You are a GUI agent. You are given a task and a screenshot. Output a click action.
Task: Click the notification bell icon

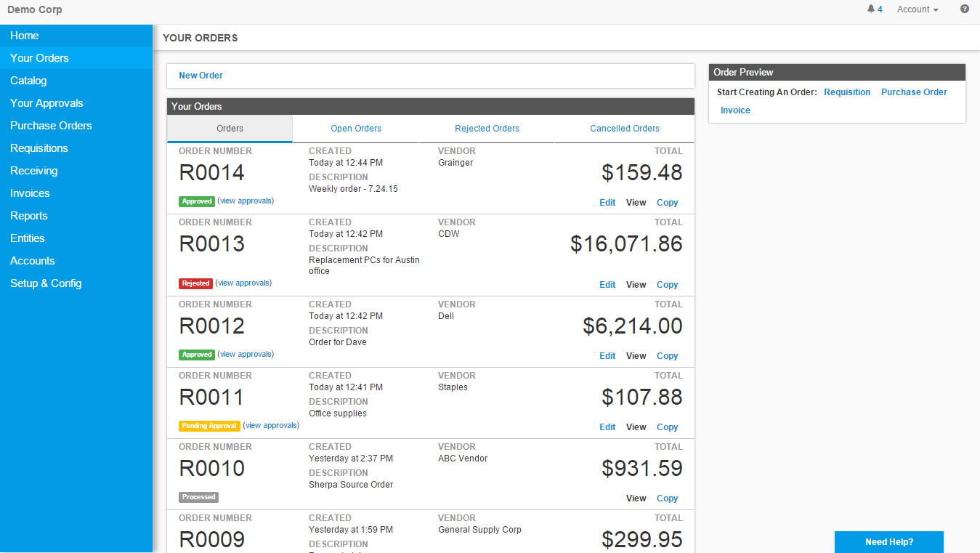click(x=871, y=9)
